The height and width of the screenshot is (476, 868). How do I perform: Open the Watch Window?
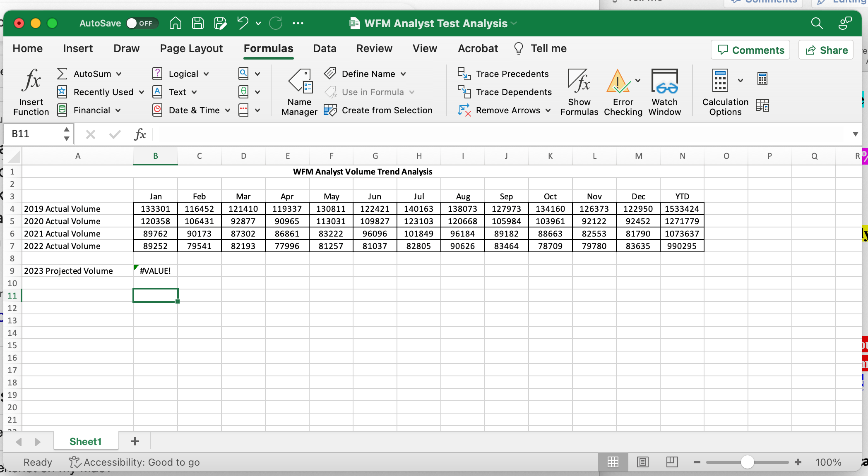coord(664,81)
